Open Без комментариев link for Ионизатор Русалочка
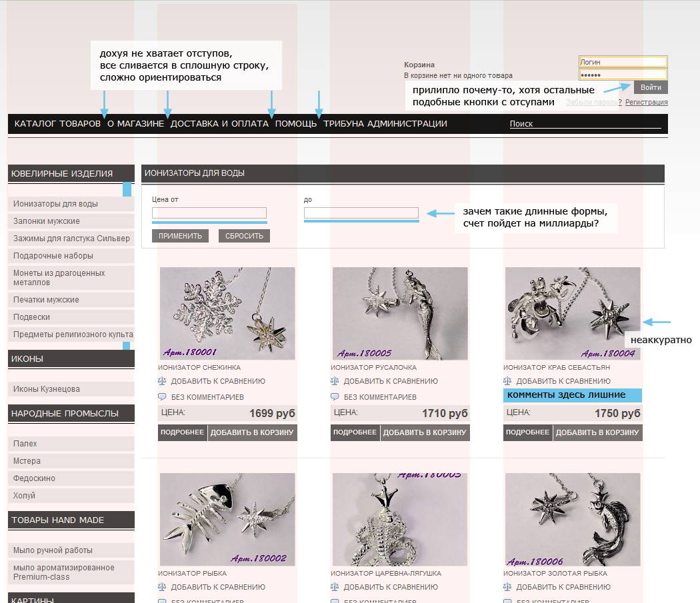The width and height of the screenshot is (700, 603). click(381, 397)
